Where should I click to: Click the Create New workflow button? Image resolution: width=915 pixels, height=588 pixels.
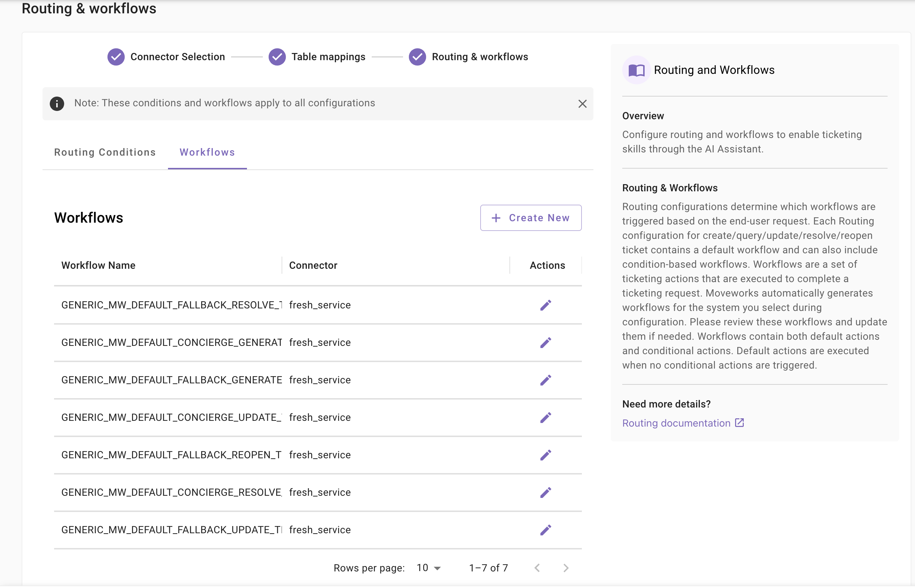530,218
